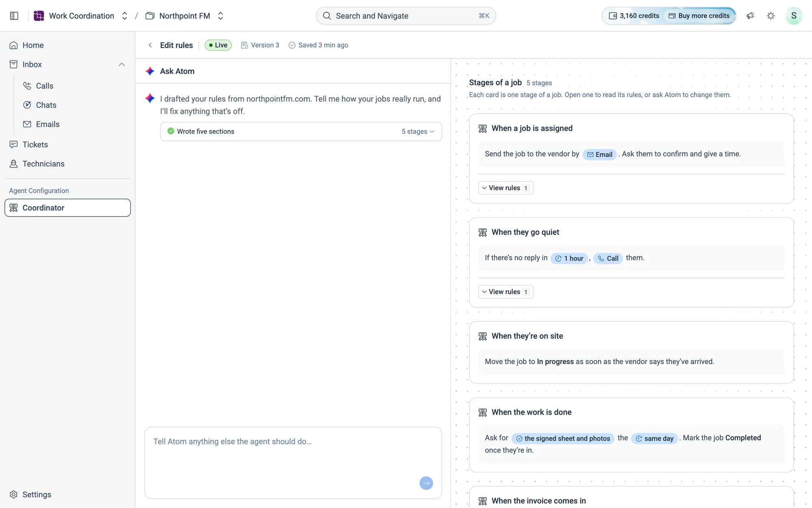Click the 3,160 credits balance

click(634, 16)
